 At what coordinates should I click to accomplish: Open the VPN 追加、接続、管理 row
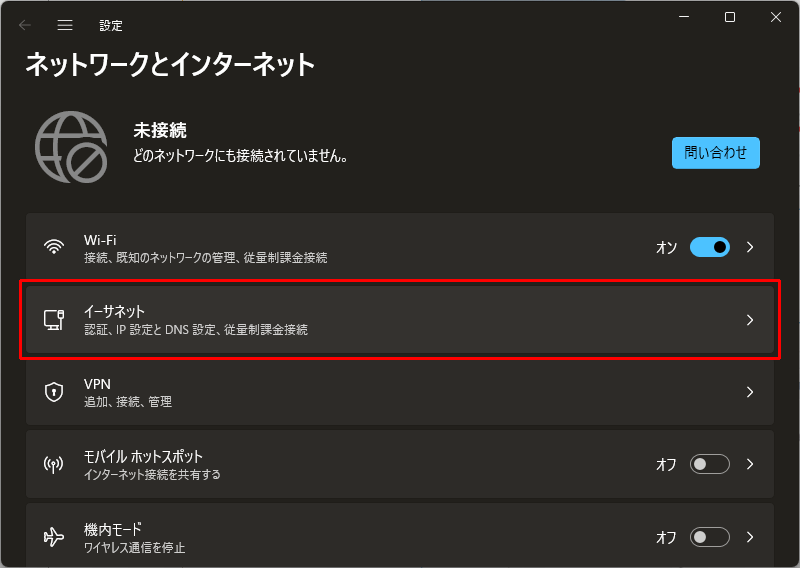400,392
